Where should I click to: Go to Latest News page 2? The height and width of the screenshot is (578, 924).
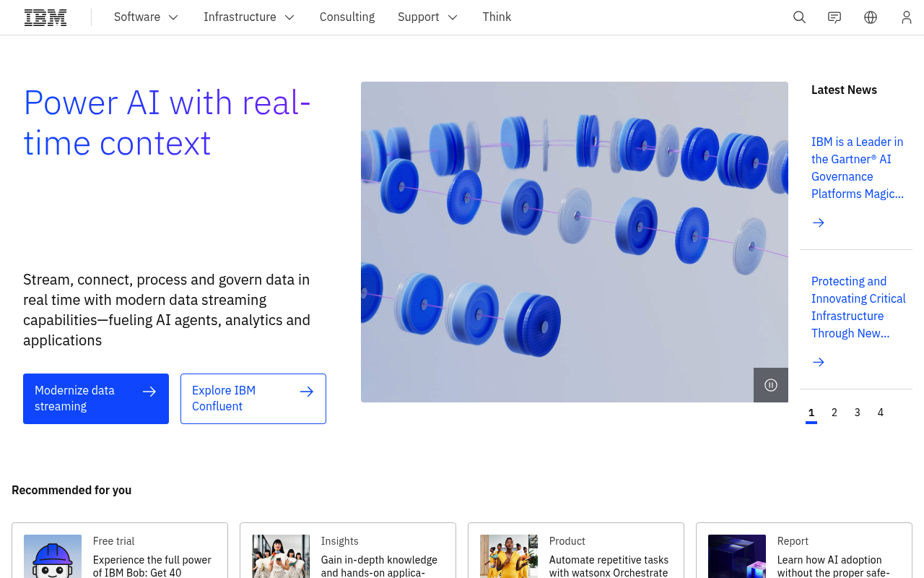click(x=834, y=413)
